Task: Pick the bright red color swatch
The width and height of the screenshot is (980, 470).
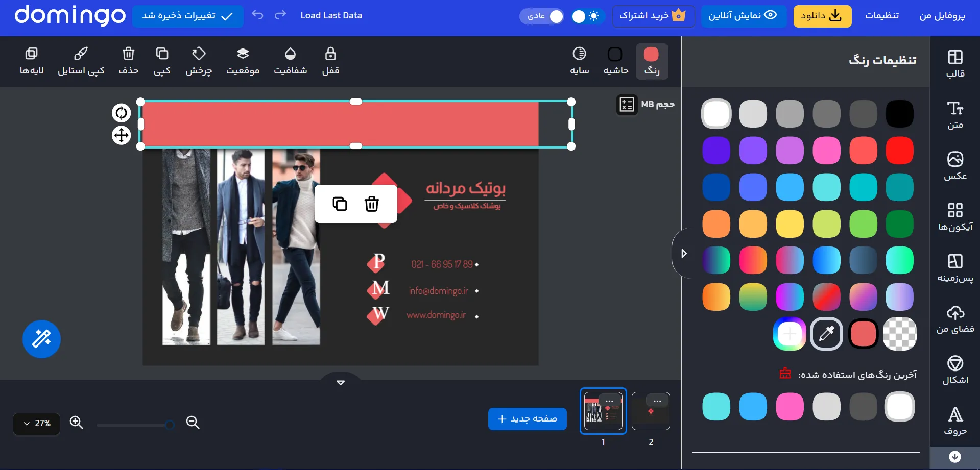Action: point(899,150)
